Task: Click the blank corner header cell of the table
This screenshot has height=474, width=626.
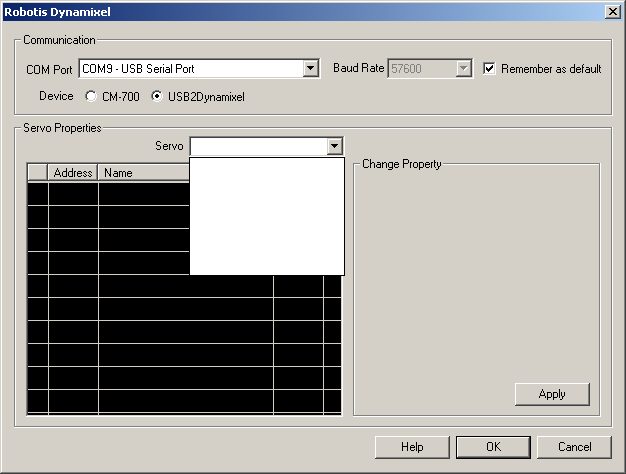Action: (37, 173)
